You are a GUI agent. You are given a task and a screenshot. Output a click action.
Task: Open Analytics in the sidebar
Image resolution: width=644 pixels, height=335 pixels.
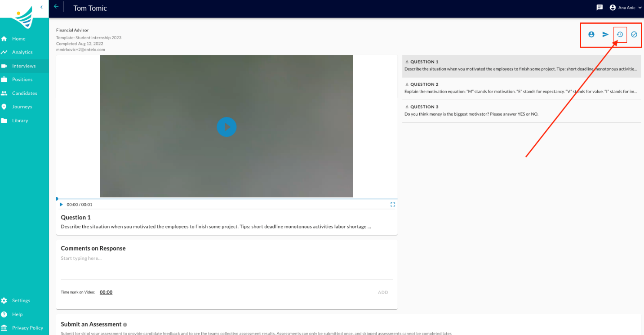(24, 52)
